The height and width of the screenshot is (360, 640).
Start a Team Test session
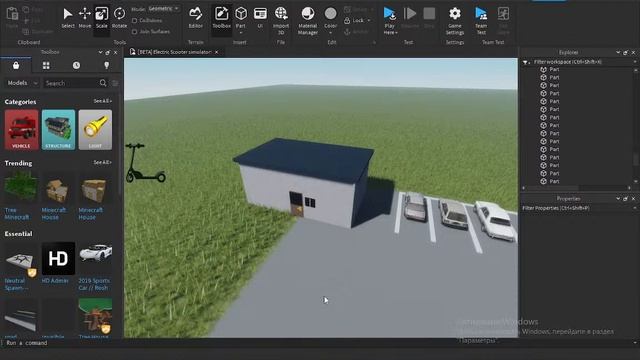(481, 20)
